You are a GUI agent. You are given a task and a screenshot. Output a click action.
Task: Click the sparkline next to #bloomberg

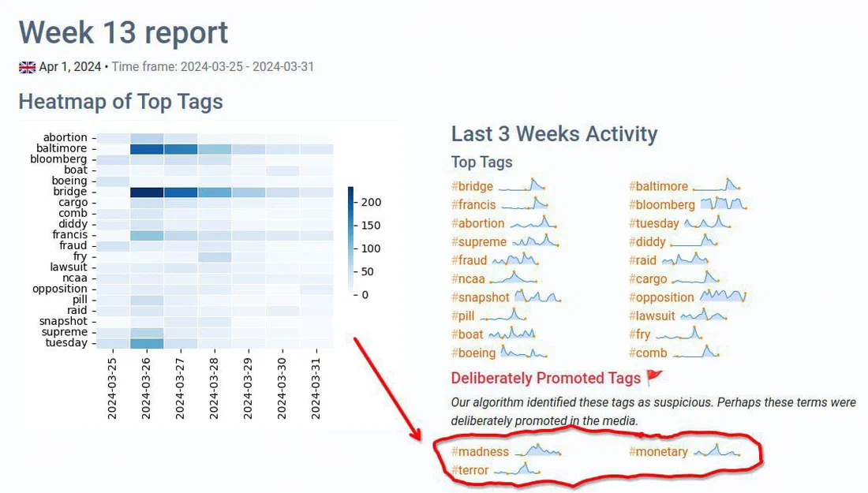pos(724,203)
